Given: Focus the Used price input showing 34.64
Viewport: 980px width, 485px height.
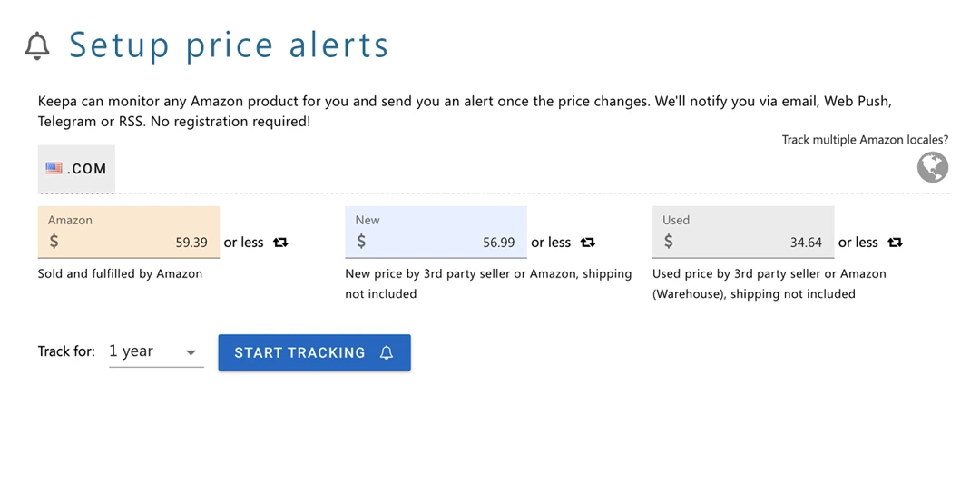Looking at the screenshot, I should (751, 242).
